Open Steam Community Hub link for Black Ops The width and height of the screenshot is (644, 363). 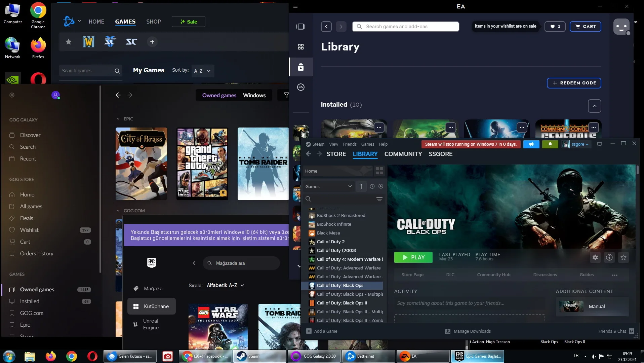tap(494, 275)
